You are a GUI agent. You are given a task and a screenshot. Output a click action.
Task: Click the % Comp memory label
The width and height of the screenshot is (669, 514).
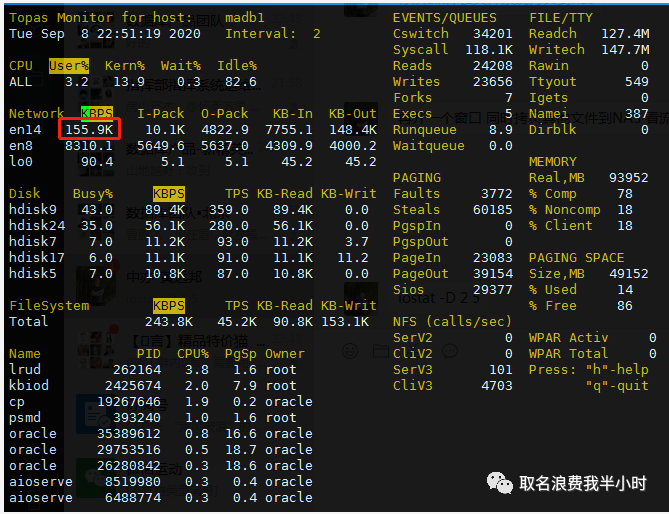553,194
